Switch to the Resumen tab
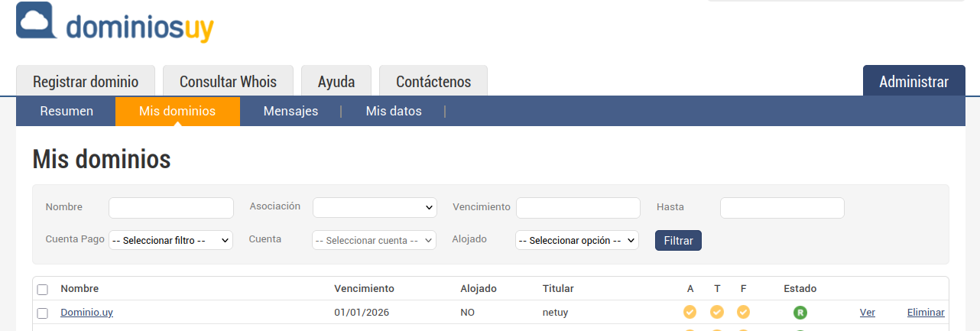The height and width of the screenshot is (331, 980). point(67,111)
